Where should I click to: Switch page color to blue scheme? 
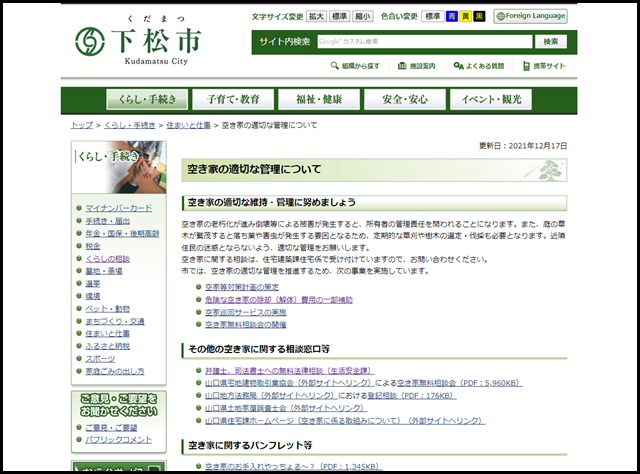[x=453, y=17]
